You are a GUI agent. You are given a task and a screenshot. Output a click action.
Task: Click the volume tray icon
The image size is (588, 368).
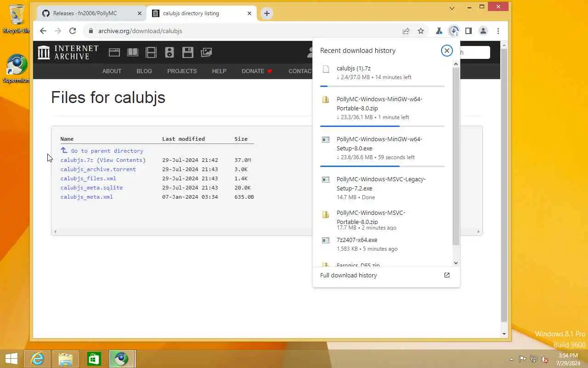[x=544, y=359]
